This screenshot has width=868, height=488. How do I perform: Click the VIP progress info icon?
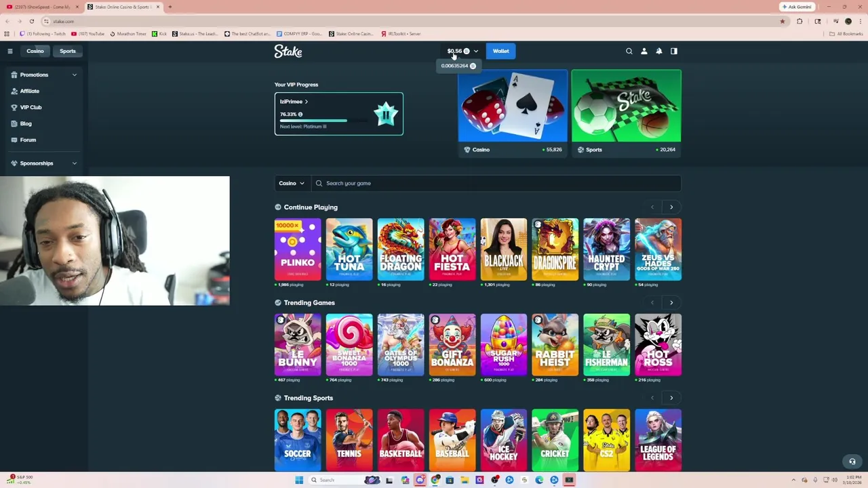pyautogui.click(x=300, y=115)
